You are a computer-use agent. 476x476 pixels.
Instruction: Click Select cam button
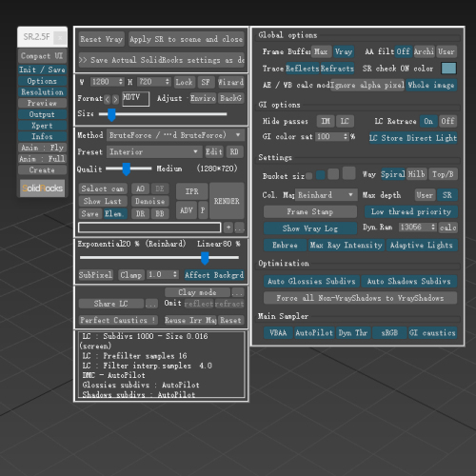[103, 188]
